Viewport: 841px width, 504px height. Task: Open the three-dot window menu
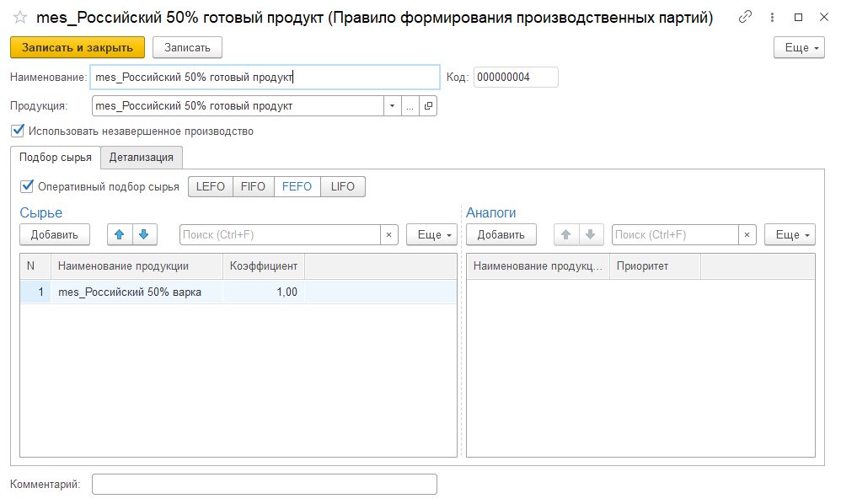coord(772,18)
